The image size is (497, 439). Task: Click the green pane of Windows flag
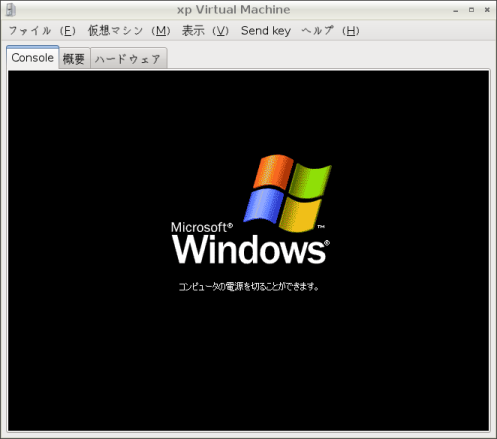pyautogui.click(x=310, y=181)
